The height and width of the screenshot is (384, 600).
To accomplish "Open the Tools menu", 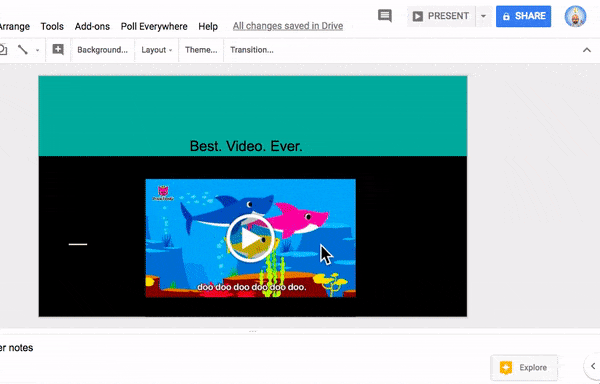I will [52, 26].
